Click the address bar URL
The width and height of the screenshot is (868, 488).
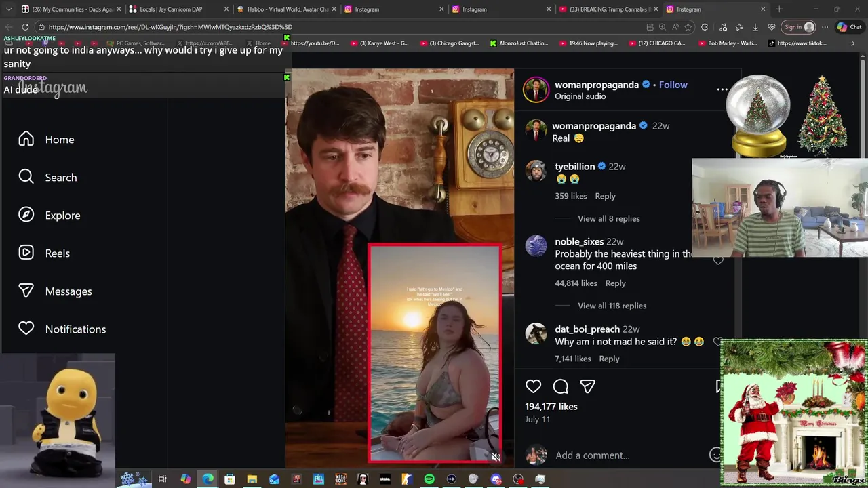(x=339, y=27)
